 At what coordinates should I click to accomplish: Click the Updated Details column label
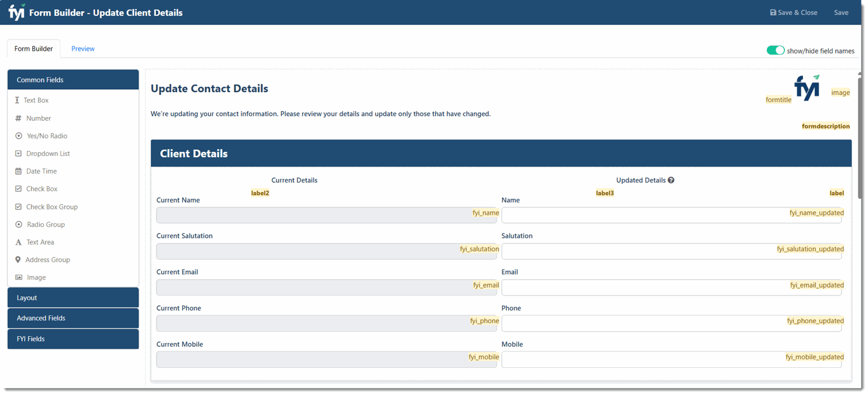pos(641,180)
